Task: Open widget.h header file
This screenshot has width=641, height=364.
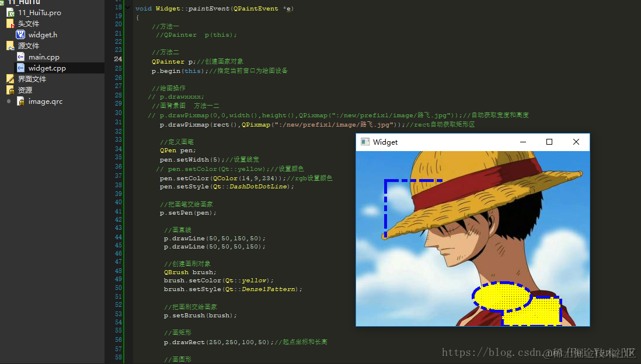Action: [43, 35]
